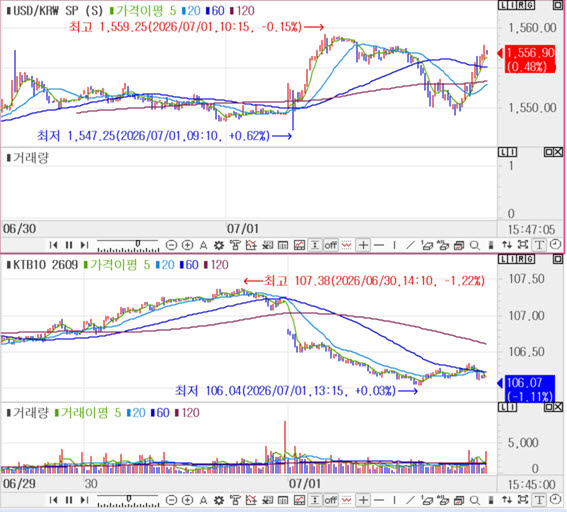Click 'R' box atop USD/KRW price axis
The height and width of the screenshot is (512, 567).
521,5
